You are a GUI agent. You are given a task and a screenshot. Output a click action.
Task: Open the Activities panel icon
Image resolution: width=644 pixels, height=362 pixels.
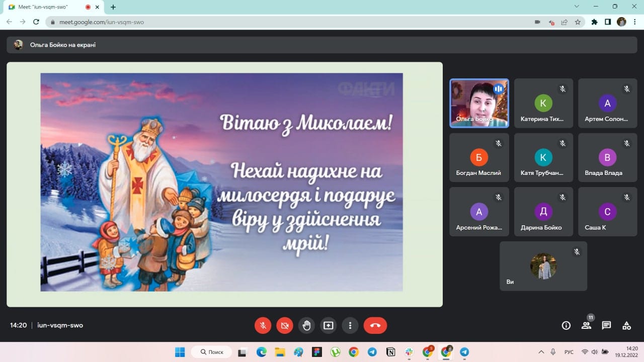click(x=626, y=325)
